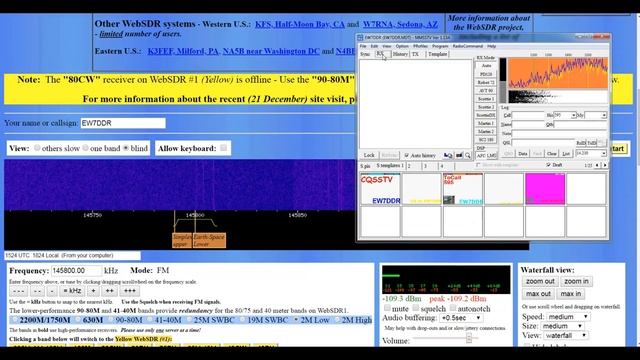Open the Audio buffering dropdown

coord(461,318)
